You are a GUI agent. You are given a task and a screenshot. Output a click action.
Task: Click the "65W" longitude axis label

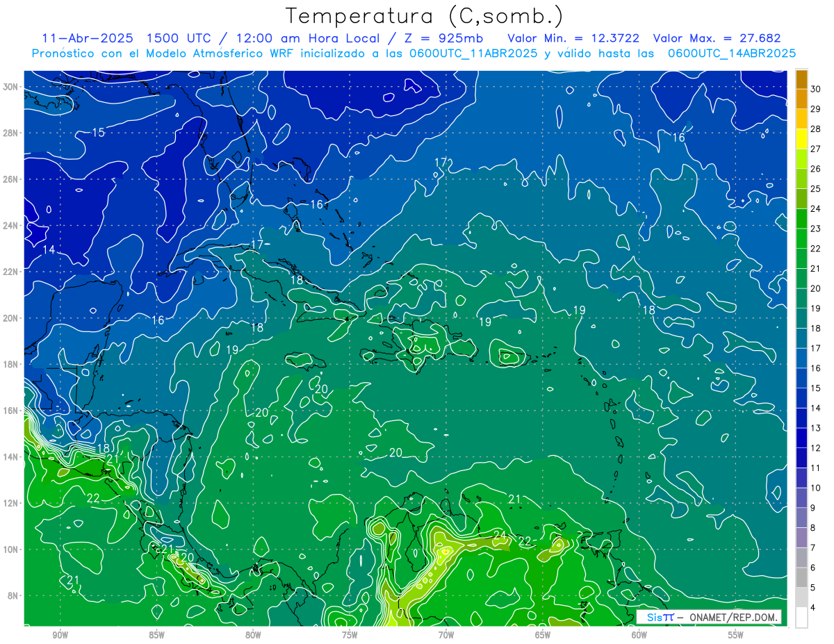coord(543,635)
